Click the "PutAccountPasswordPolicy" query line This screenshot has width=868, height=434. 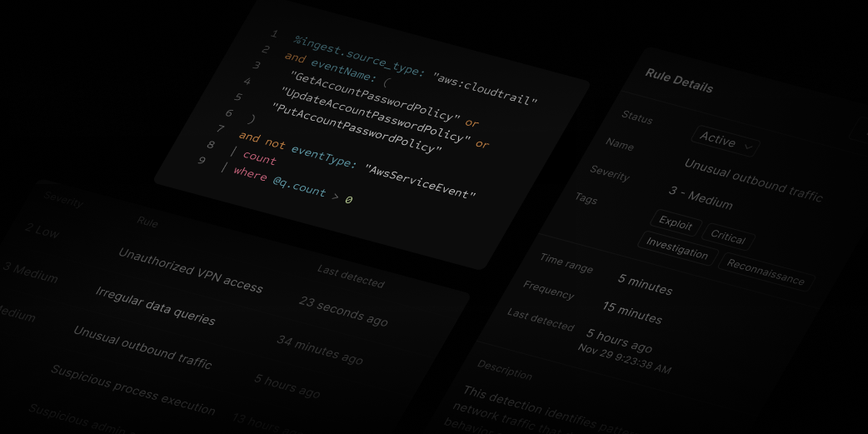(x=357, y=127)
